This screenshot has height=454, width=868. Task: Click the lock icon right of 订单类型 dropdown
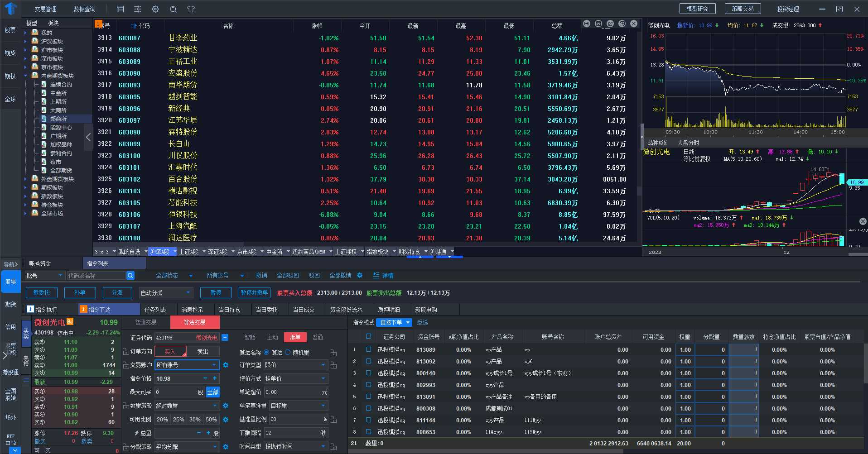tap(333, 365)
